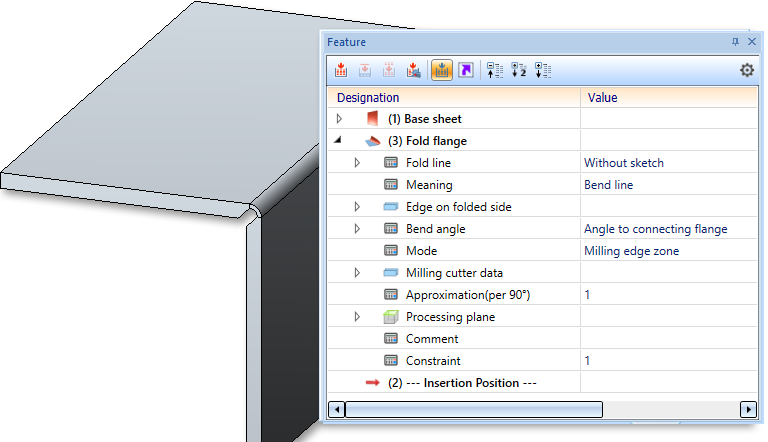Click the 'Milling edge zone' value
Viewport: 768px width, 442px height.
coord(631,251)
